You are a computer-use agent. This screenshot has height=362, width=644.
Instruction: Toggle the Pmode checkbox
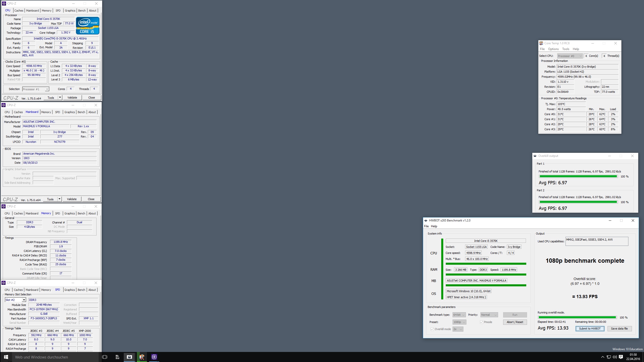point(481,322)
